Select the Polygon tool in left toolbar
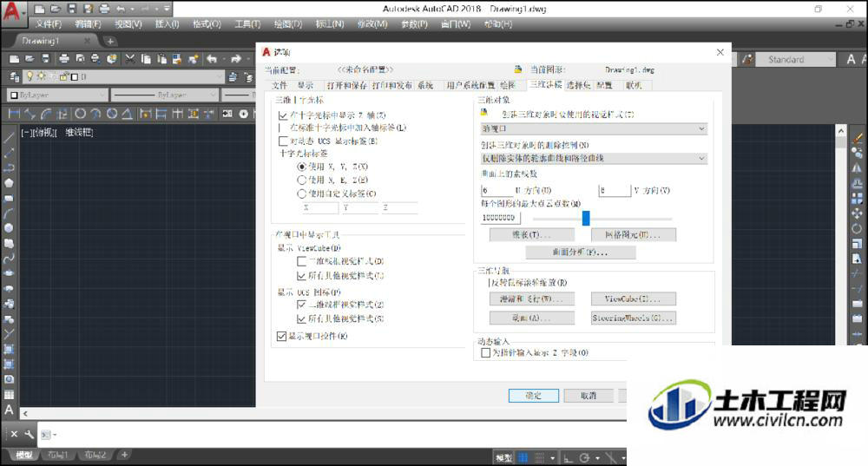Screen dimensions: 868x466 point(9,182)
